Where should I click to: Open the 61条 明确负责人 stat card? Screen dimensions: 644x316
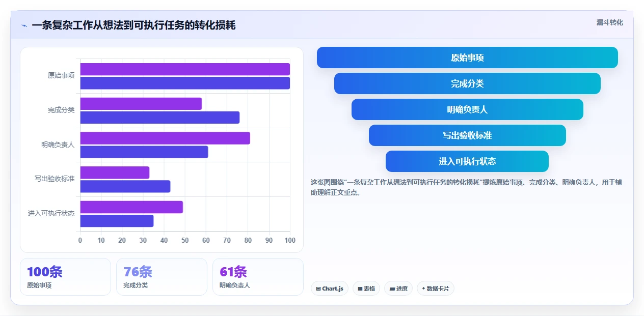pos(258,277)
